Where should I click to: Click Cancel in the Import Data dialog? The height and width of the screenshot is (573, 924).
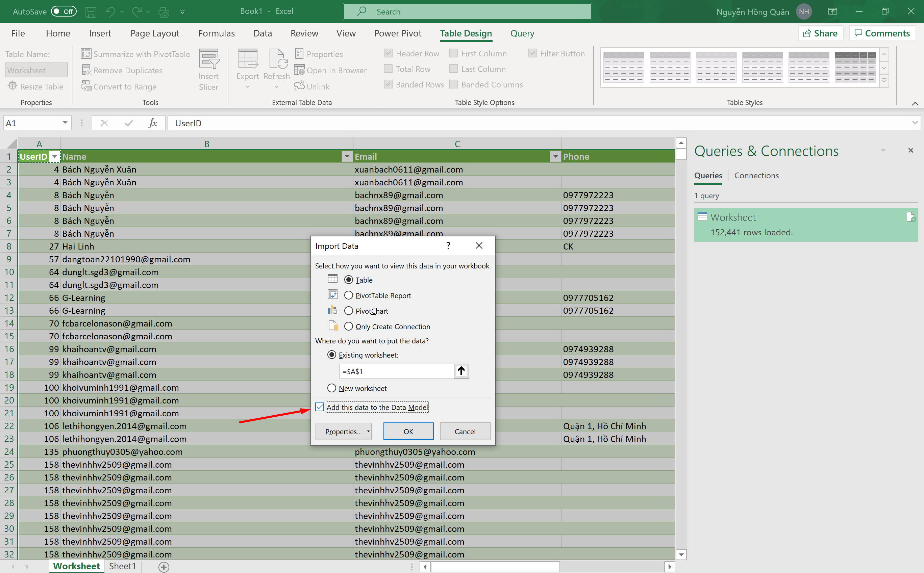point(465,431)
